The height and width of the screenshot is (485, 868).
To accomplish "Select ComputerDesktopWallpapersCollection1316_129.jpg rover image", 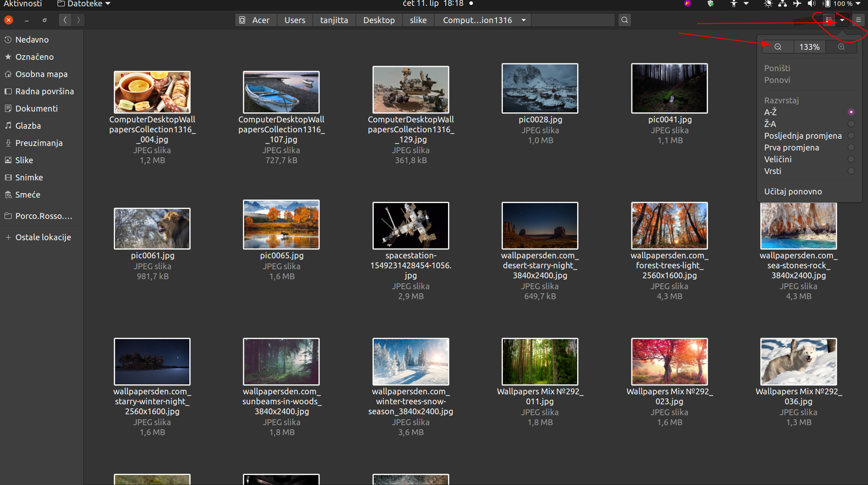I will (411, 89).
